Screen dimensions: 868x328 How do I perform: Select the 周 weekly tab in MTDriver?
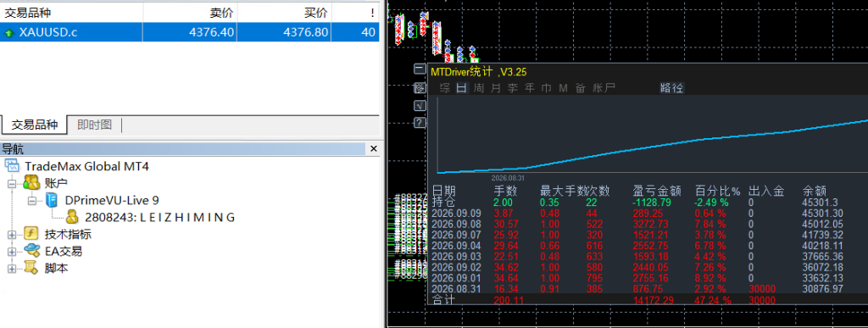pos(480,87)
